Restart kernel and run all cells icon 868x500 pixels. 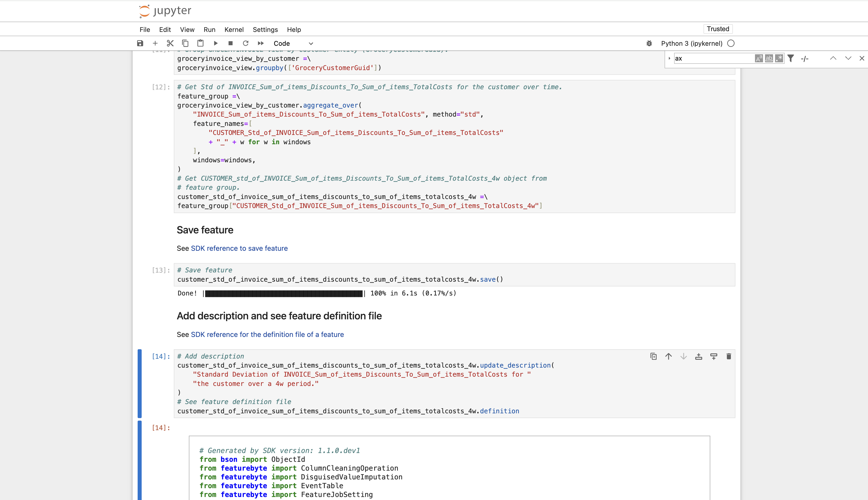pos(261,43)
